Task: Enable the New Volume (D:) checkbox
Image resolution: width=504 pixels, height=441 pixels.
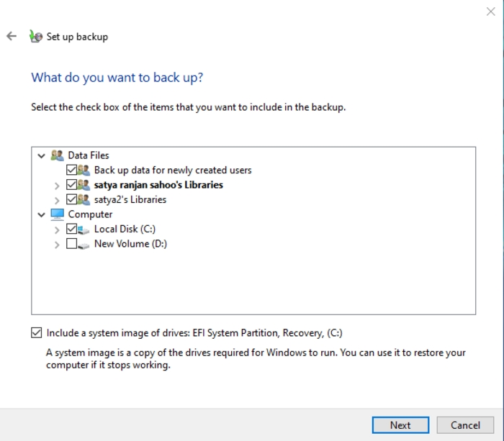Action: tap(71, 244)
